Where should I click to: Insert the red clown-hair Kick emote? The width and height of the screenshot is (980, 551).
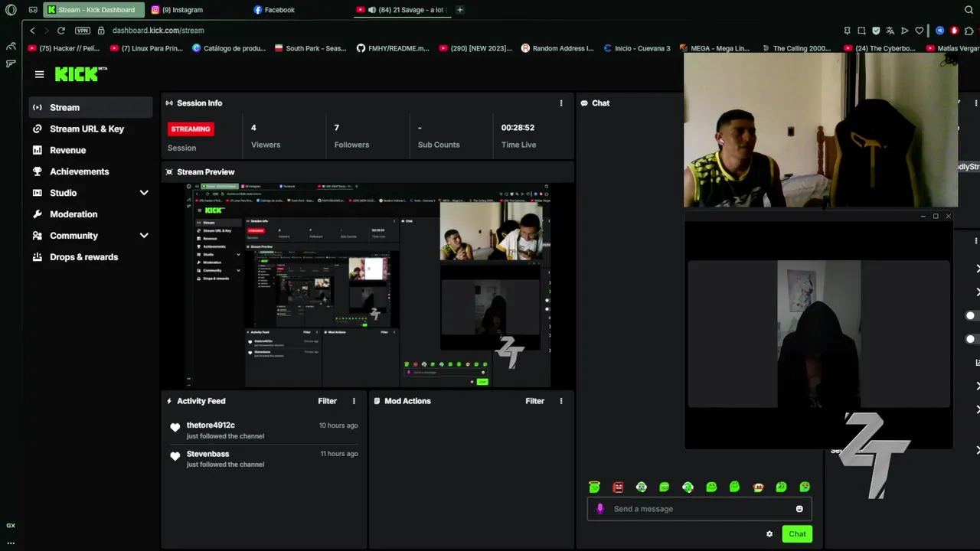[758, 487]
